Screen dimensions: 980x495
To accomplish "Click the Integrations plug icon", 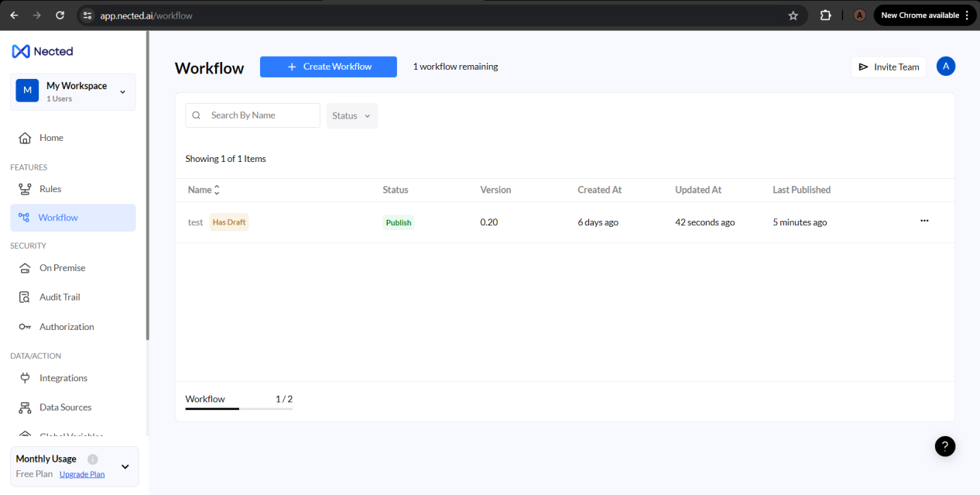I will coord(25,378).
